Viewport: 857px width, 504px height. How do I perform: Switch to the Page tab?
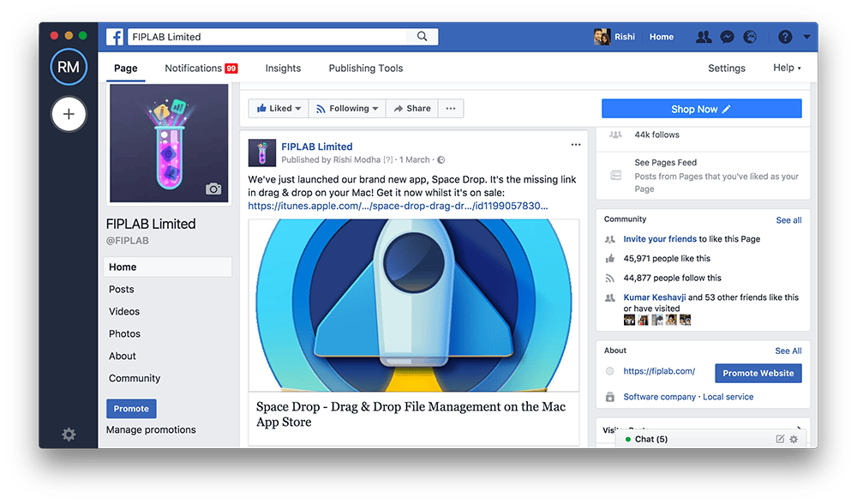pyautogui.click(x=126, y=69)
